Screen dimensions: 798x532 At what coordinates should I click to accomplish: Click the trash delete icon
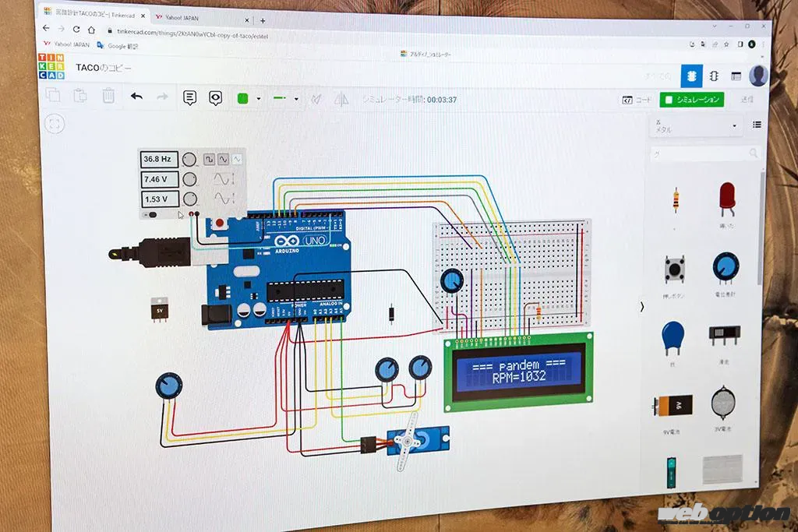(x=108, y=96)
